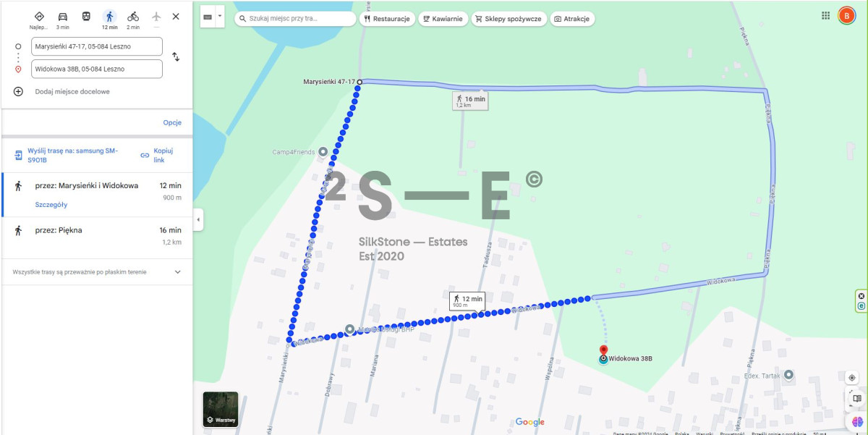Click the Camp4Friends map marker

click(x=323, y=152)
